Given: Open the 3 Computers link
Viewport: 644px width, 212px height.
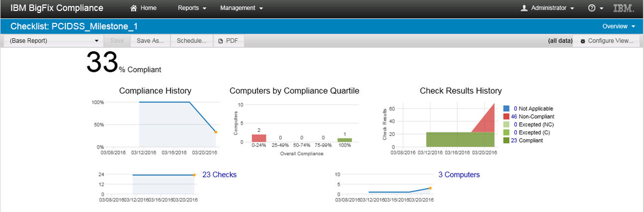Looking at the screenshot, I should click(459, 175).
